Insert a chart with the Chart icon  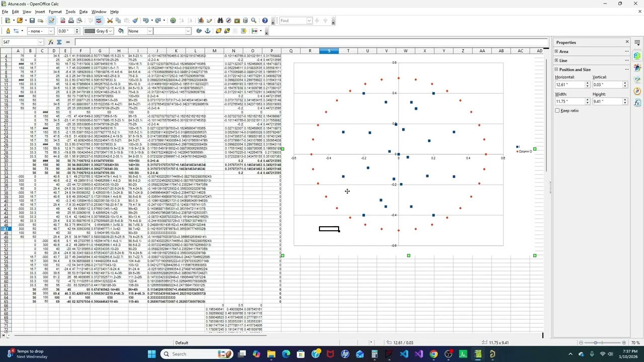201,21
